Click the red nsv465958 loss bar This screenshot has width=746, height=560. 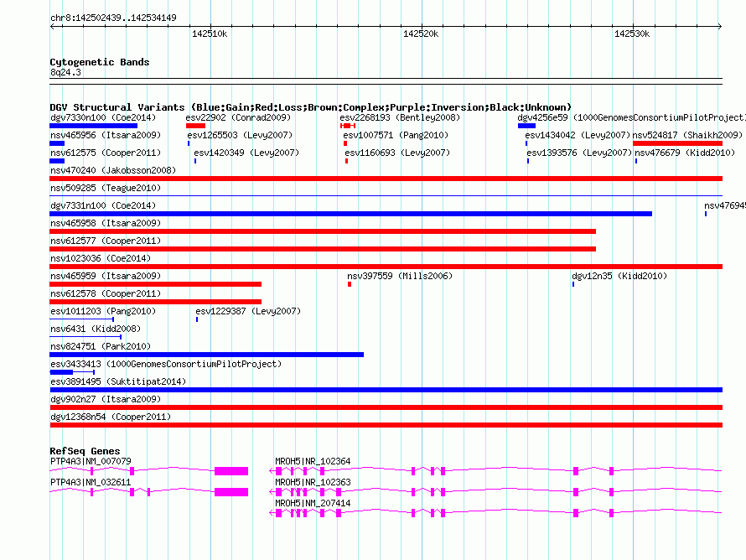[x=323, y=231]
